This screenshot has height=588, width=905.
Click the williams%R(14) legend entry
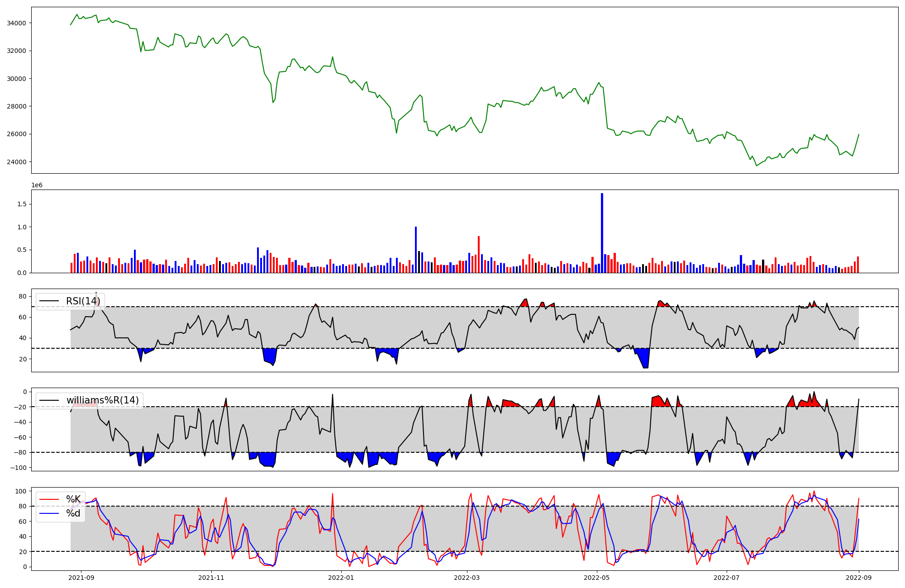click(x=102, y=400)
